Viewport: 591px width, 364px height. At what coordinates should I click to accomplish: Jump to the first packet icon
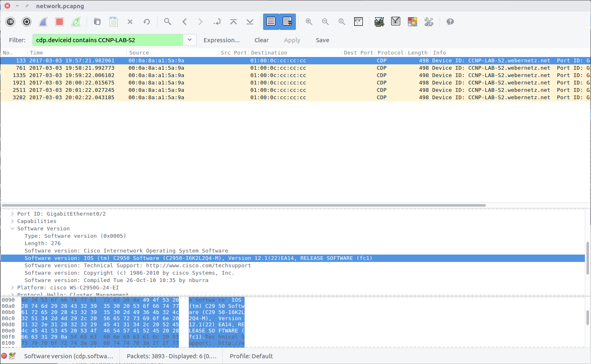234,22
